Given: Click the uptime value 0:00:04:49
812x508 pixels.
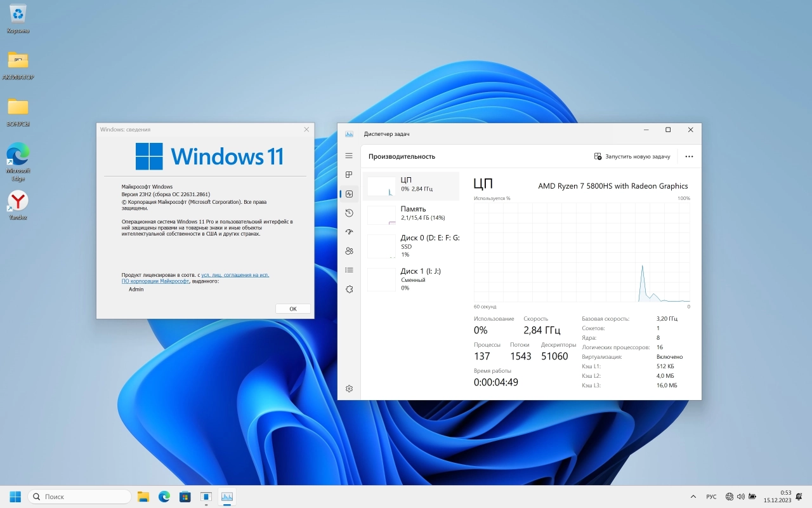Looking at the screenshot, I should 496,382.
